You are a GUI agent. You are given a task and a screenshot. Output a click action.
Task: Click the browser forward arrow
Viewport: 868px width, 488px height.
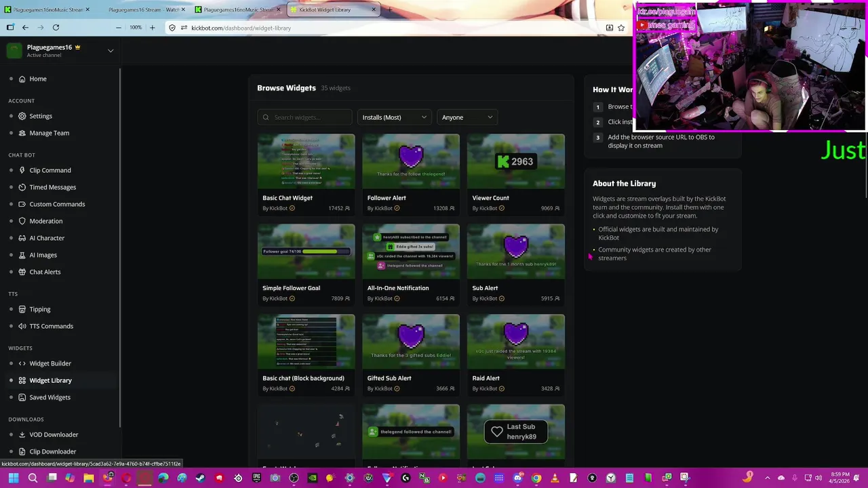[40, 28]
